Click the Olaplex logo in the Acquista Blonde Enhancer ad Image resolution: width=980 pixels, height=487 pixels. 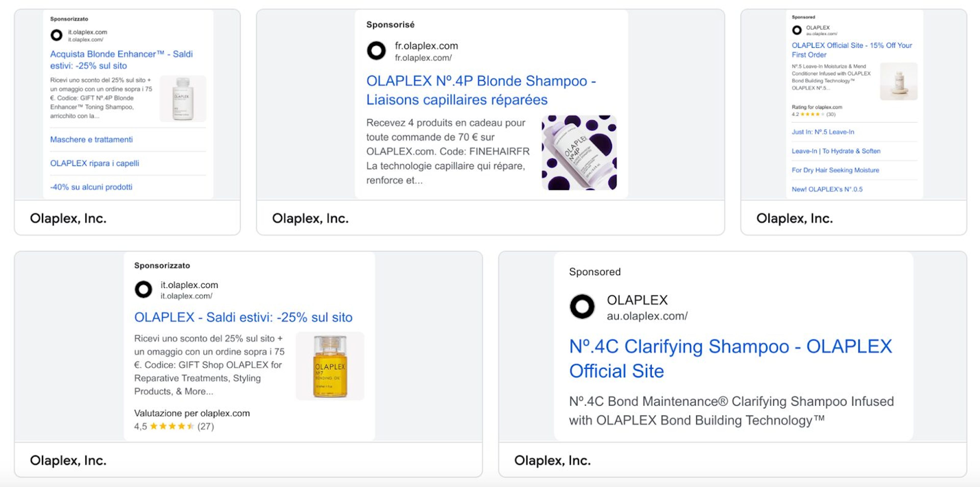click(x=57, y=35)
